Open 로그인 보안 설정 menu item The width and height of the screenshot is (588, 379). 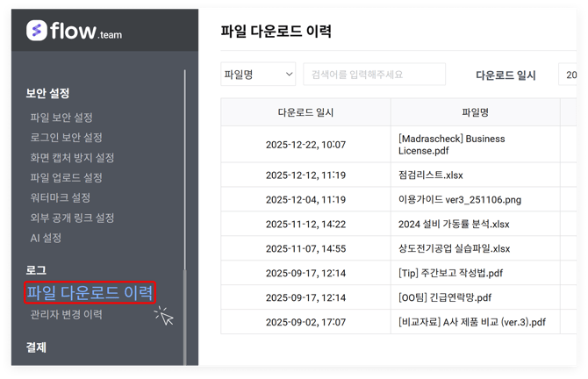click(66, 138)
